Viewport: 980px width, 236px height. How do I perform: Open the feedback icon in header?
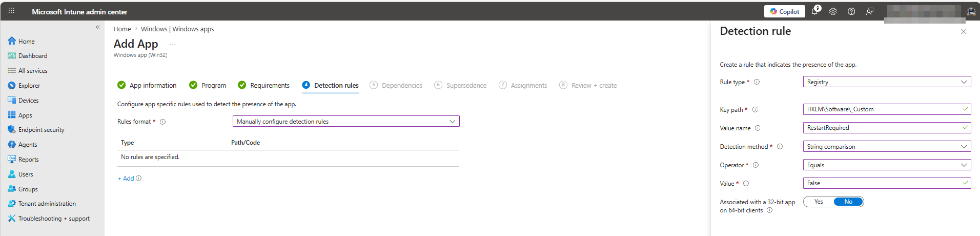(870, 11)
